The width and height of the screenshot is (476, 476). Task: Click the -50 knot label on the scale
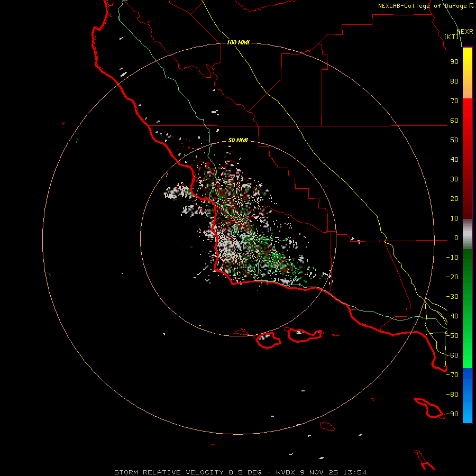(452, 336)
